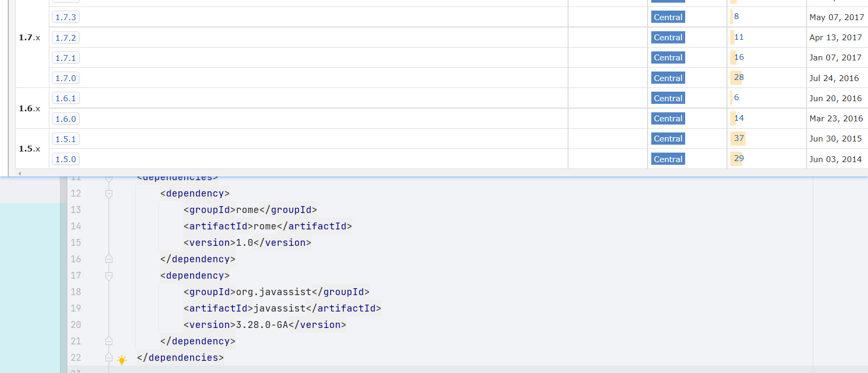Click the horizontal scrollbar left arrow
Image resolution: width=868 pixels, height=373 pixels.
20,173
